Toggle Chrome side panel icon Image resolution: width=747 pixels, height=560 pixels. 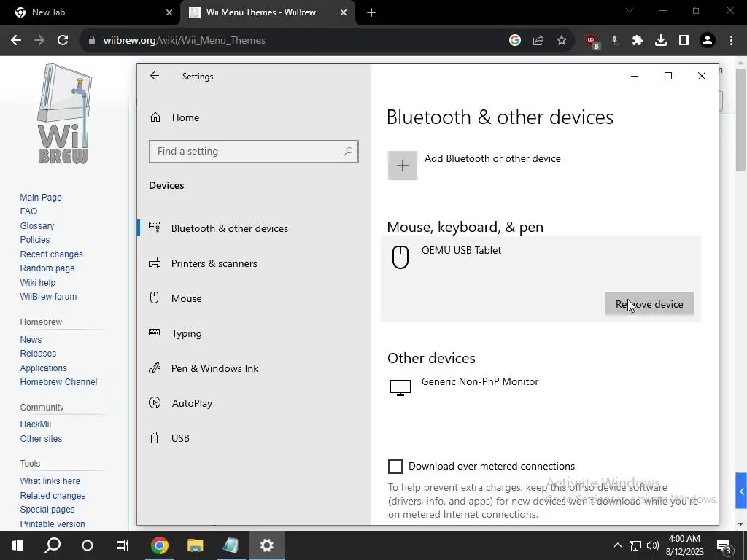click(684, 41)
